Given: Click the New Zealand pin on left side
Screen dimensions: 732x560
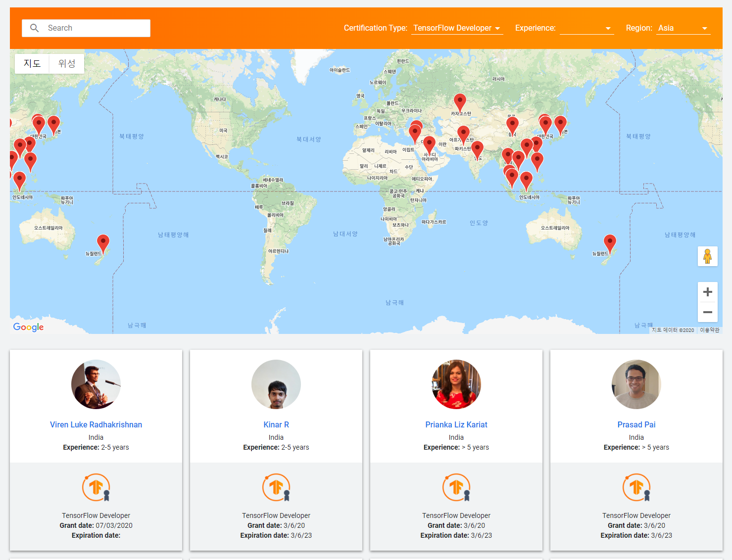Looking at the screenshot, I should point(103,243).
